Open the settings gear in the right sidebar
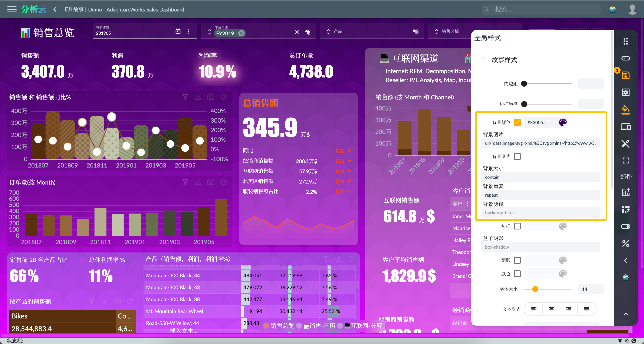 click(626, 92)
